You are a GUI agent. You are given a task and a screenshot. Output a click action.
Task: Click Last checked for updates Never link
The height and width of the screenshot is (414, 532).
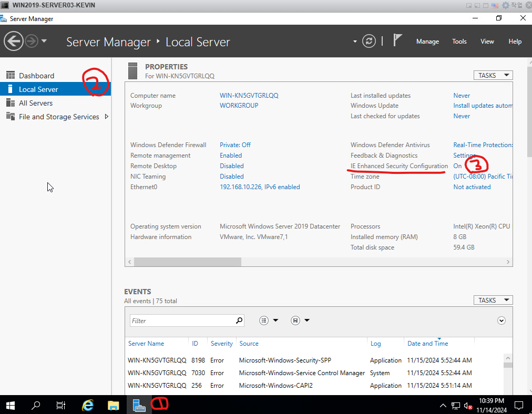point(462,116)
